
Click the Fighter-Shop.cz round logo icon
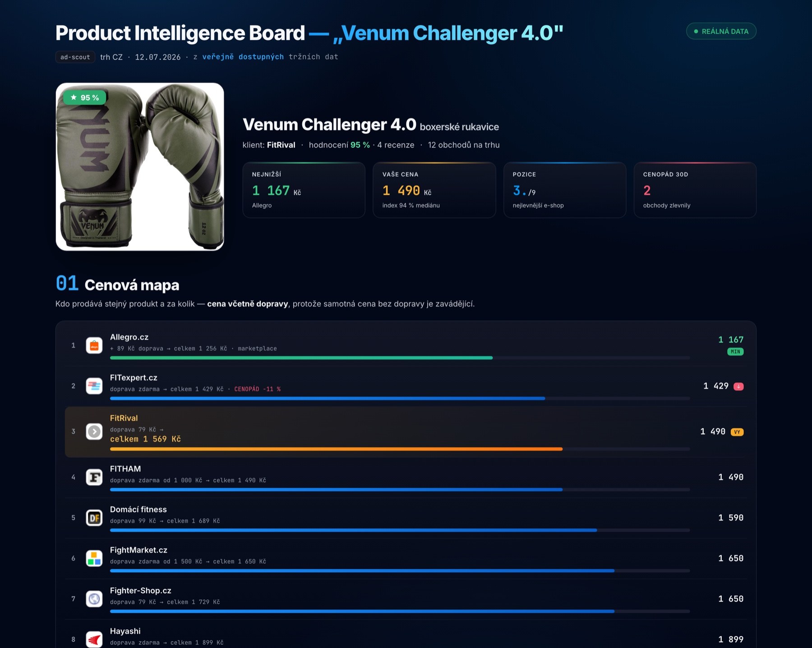click(x=94, y=599)
